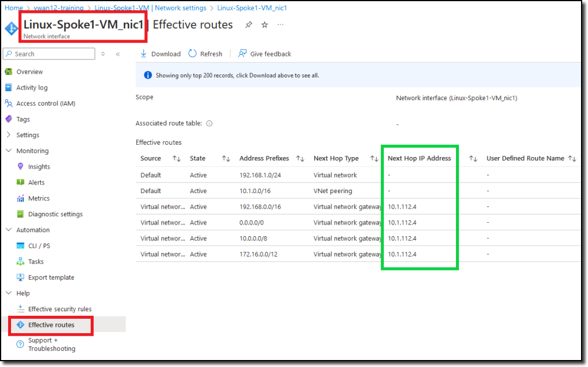Screen dimensions: 588x367
Task: Click the network interface resource icon by the title
Action: 11,28
